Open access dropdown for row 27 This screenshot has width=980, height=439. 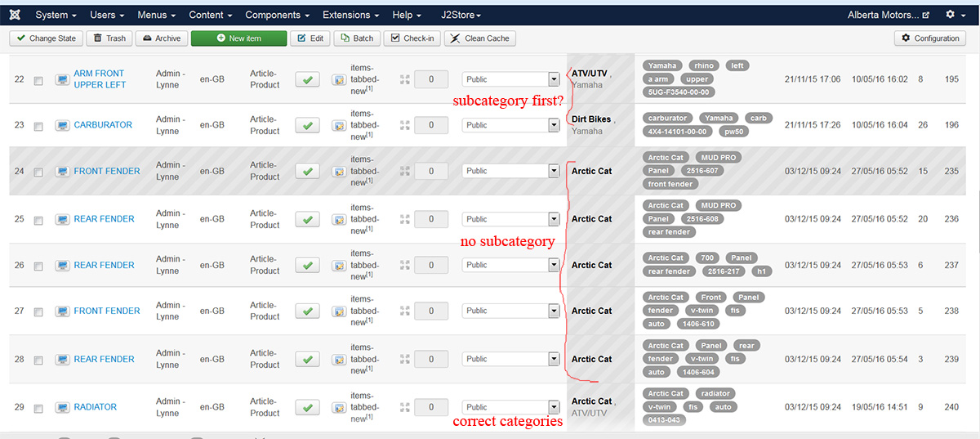pyautogui.click(x=511, y=311)
